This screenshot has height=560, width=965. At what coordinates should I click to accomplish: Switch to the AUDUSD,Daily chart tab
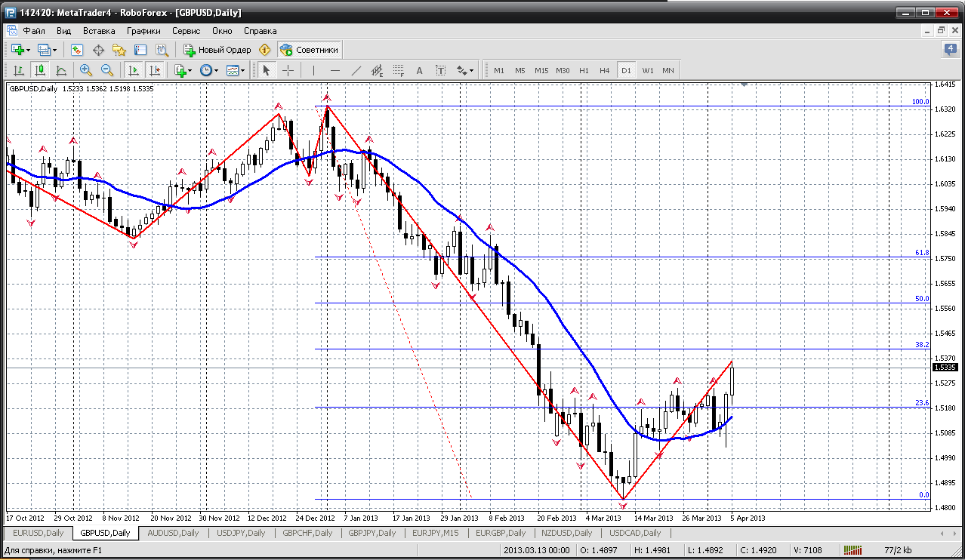(173, 533)
